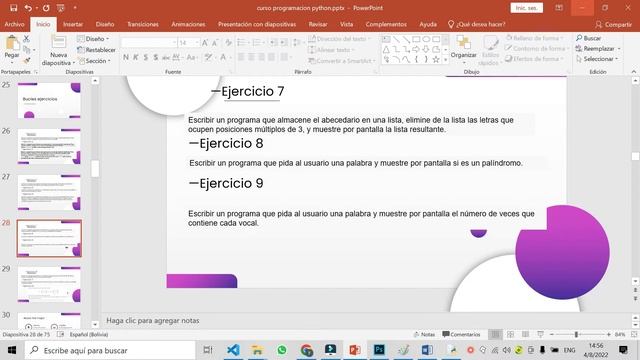Switch to the Vista tab
Screen dimensions: 640x360
tap(346, 24)
